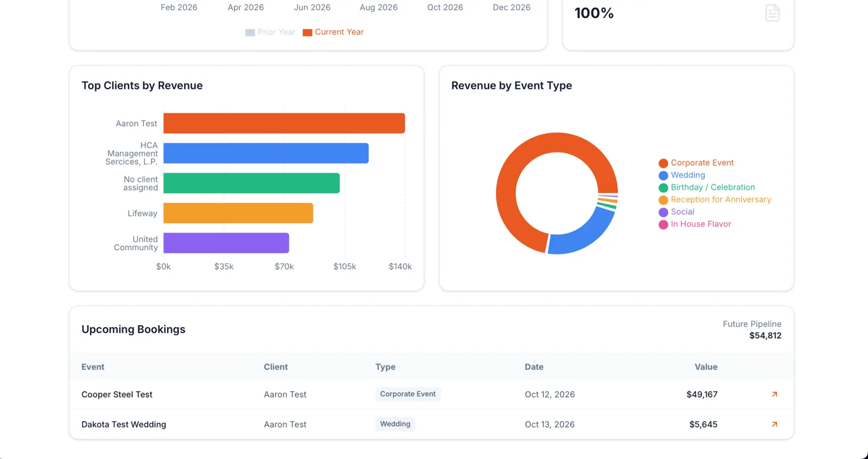Click the Event column header

pos(93,367)
